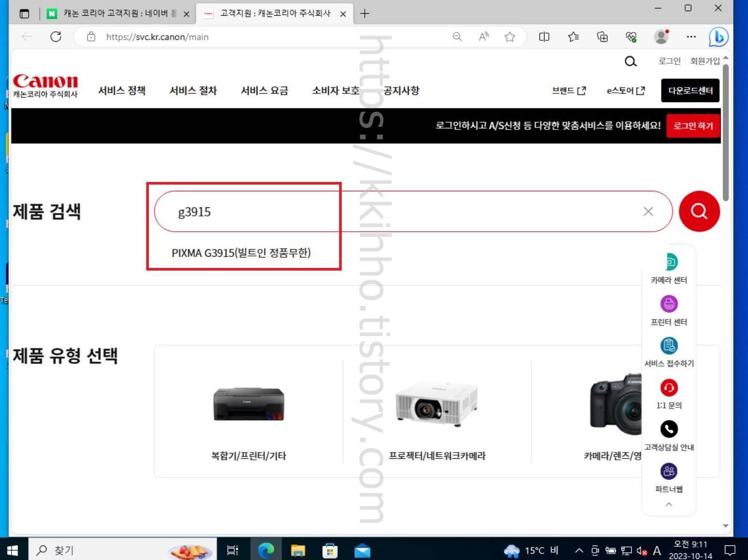Open Task View on the taskbar

tap(233, 550)
